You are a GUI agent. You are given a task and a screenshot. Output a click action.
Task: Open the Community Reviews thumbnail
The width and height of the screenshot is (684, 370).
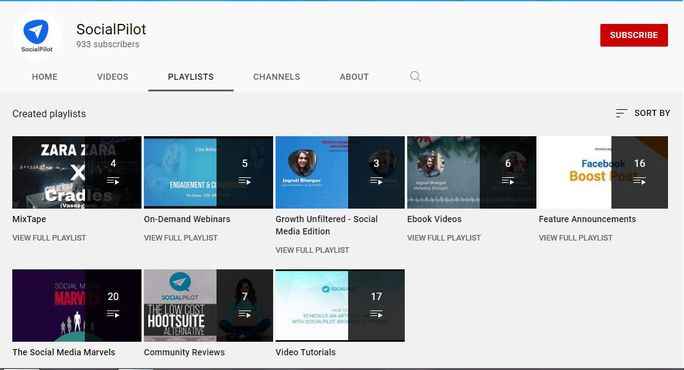(209, 305)
